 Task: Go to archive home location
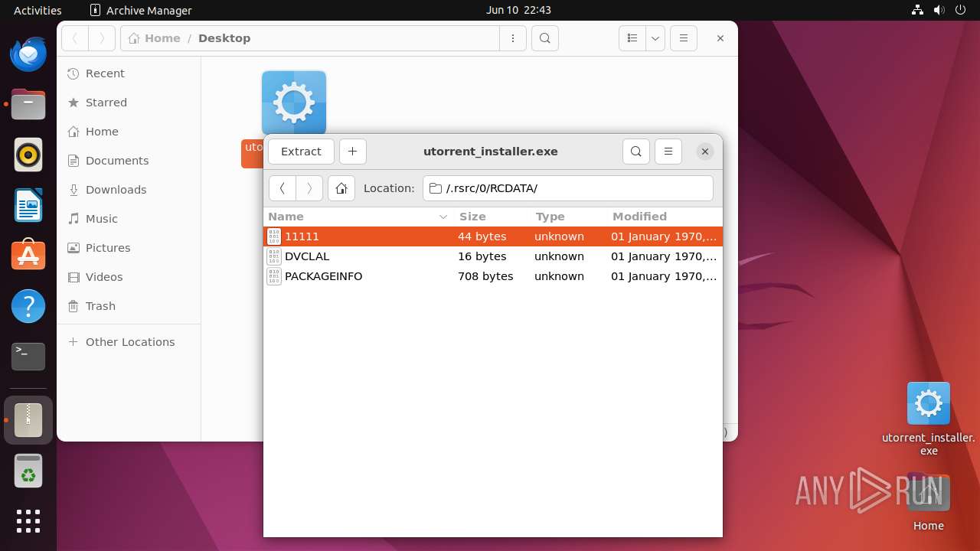coord(341,188)
